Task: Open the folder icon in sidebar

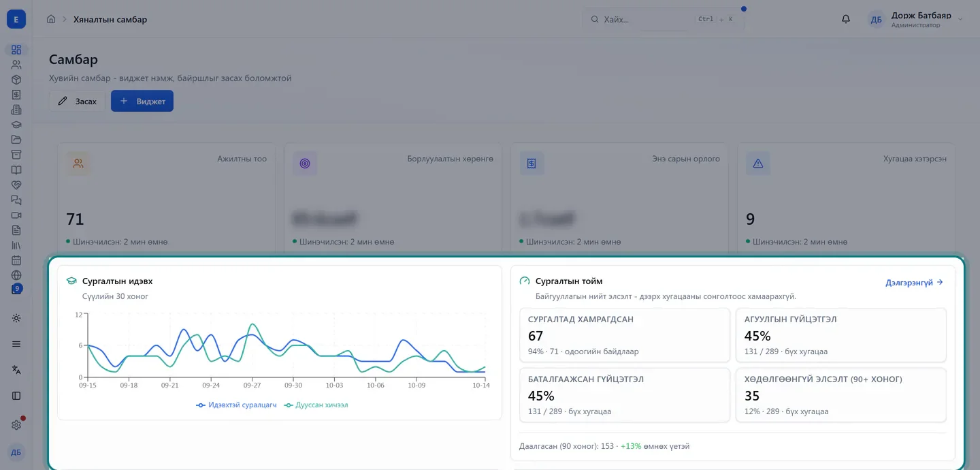Action: coord(16,140)
